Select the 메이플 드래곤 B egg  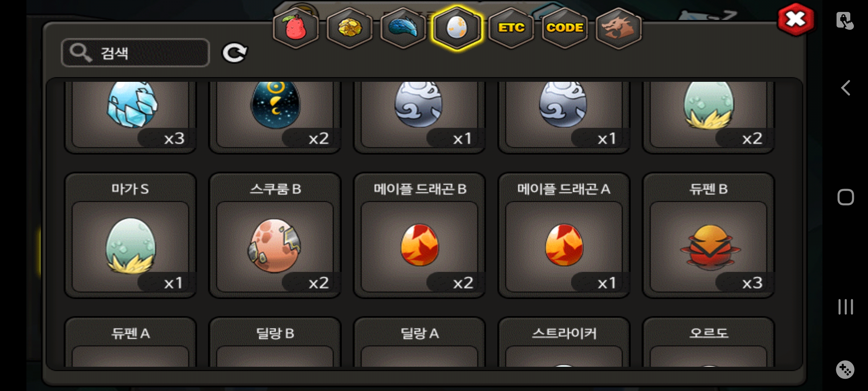(420, 235)
